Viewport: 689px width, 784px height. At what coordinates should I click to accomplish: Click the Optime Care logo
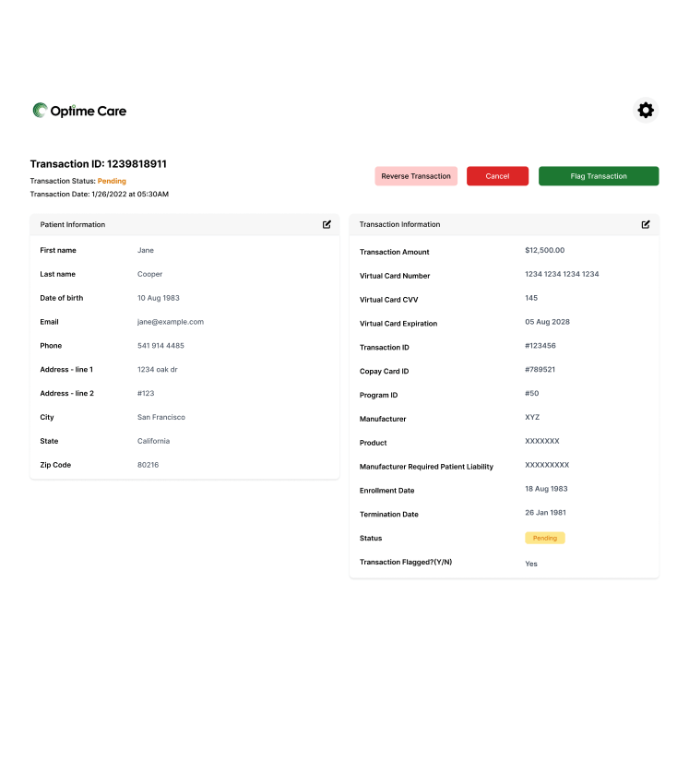pyautogui.click(x=79, y=111)
